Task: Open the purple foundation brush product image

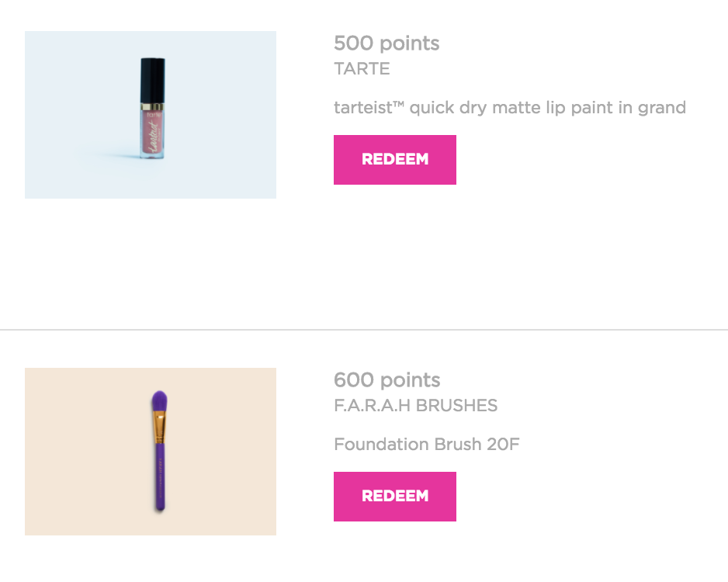Action: pos(151,452)
